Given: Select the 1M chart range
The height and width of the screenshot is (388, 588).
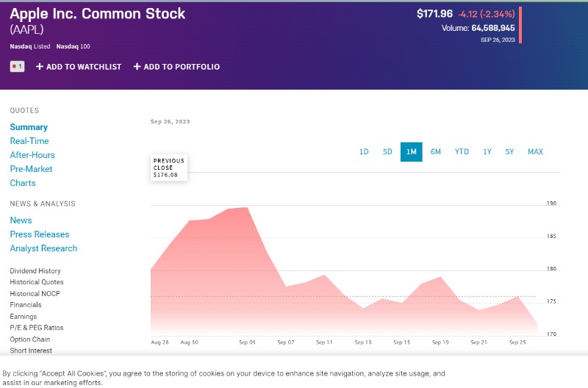Looking at the screenshot, I should [412, 152].
